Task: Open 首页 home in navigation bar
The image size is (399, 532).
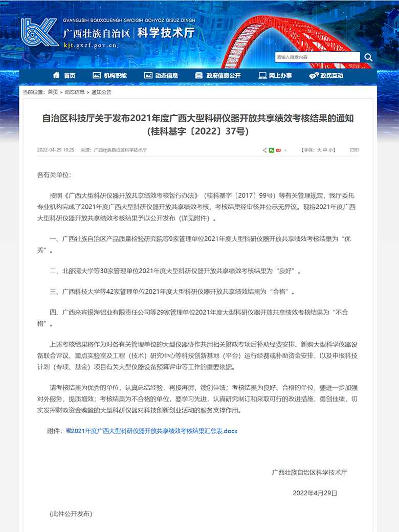Action: pyautogui.click(x=64, y=76)
